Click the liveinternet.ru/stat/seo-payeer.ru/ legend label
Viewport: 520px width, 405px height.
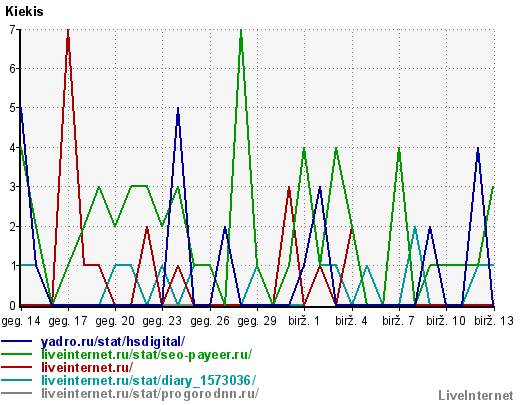click(146, 355)
